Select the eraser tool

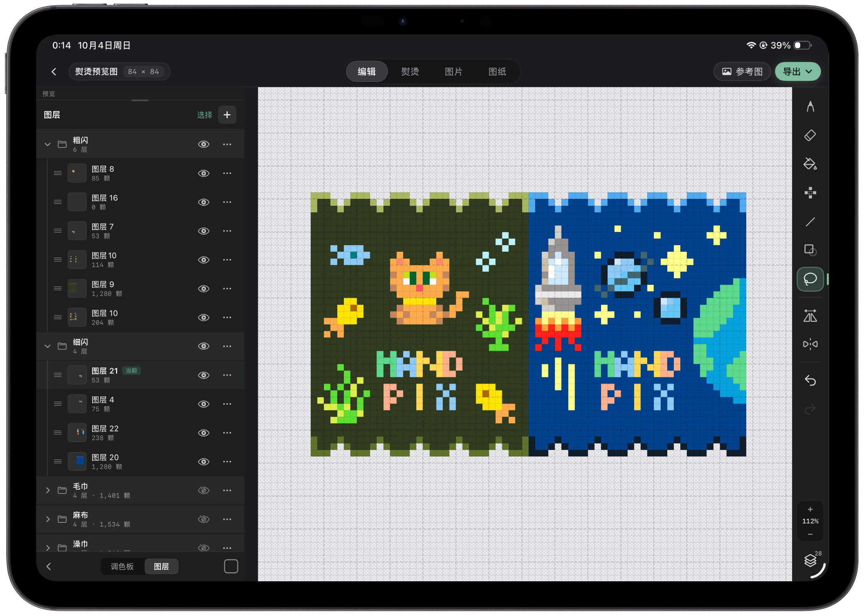click(x=810, y=135)
